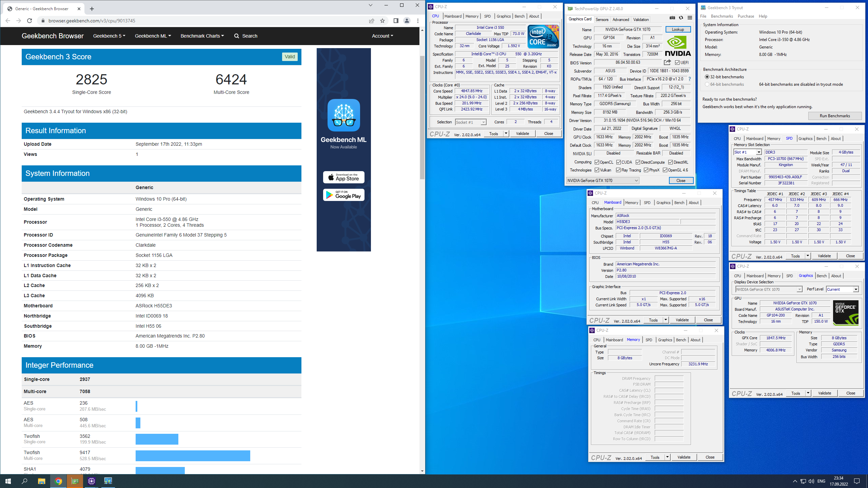Viewport: 868px width, 488px height.
Task: Toggle the DirectCompute checkbox
Action: click(638, 162)
